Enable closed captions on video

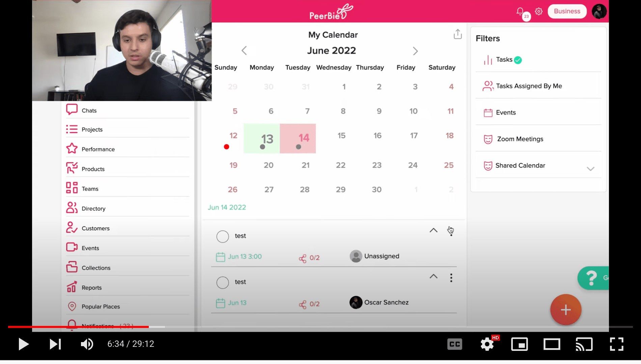(454, 344)
